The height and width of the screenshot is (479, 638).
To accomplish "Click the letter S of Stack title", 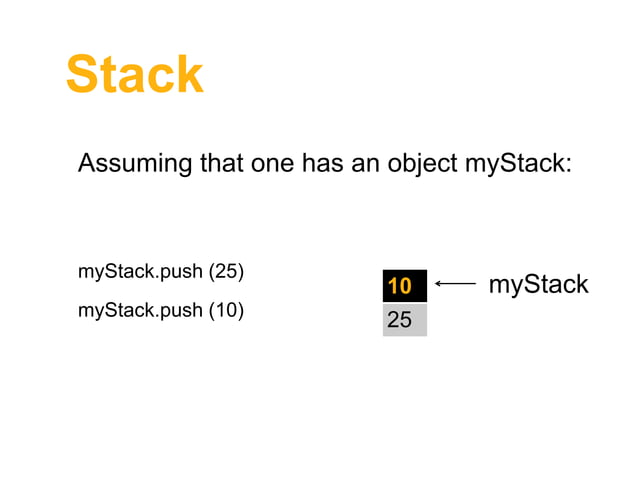I will (x=82, y=76).
